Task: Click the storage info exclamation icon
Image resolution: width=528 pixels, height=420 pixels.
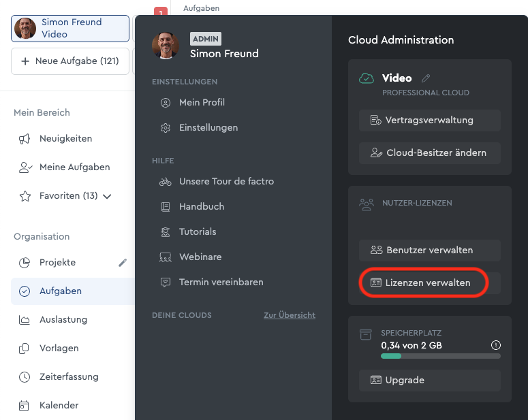Action: point(496,345)
